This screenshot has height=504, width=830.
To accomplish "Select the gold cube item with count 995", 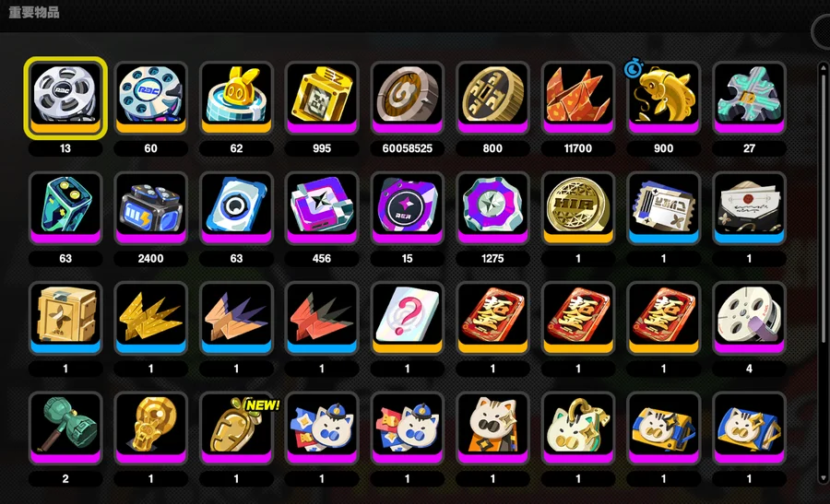I will tap(322, 98).
